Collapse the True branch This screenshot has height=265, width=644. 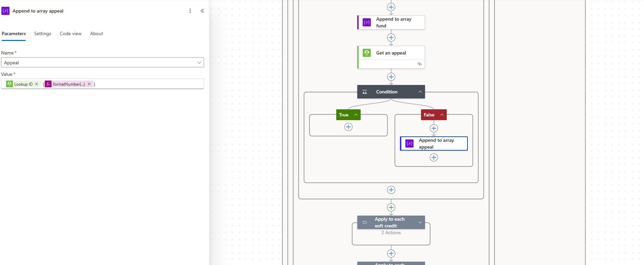(x=356, y=115)
